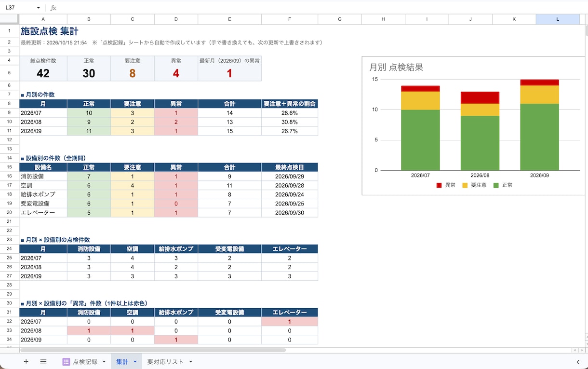
Task: Select column A header
Action: coord(43,19)
